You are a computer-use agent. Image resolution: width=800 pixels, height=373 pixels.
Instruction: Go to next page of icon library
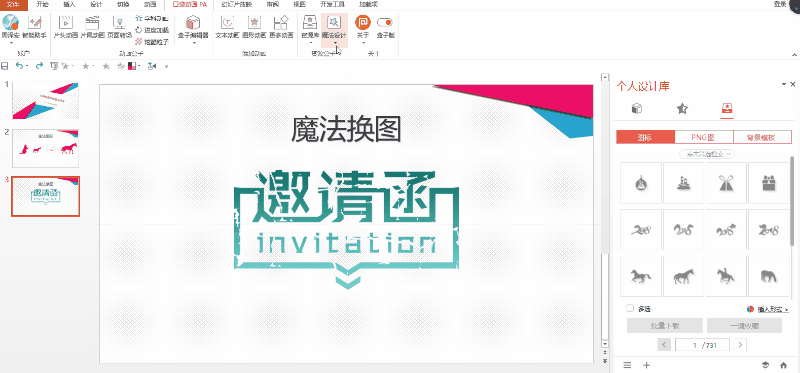click(x=740, y=345)
